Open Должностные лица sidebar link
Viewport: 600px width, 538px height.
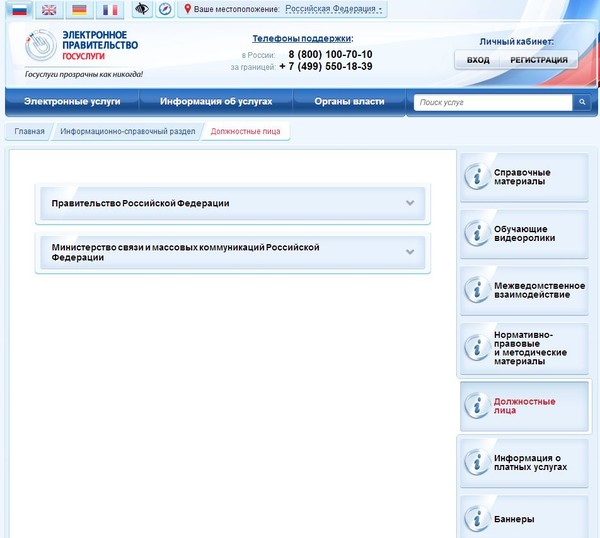[524, 406]
